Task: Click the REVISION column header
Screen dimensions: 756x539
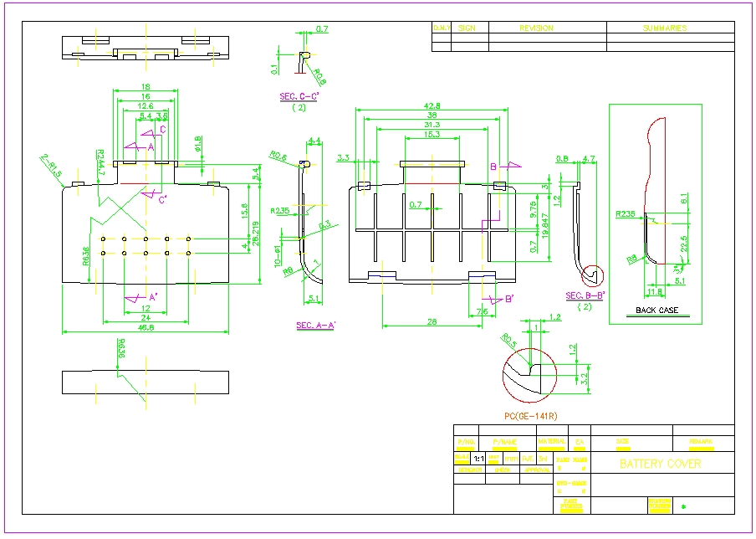Action: (x=536, y=28)
